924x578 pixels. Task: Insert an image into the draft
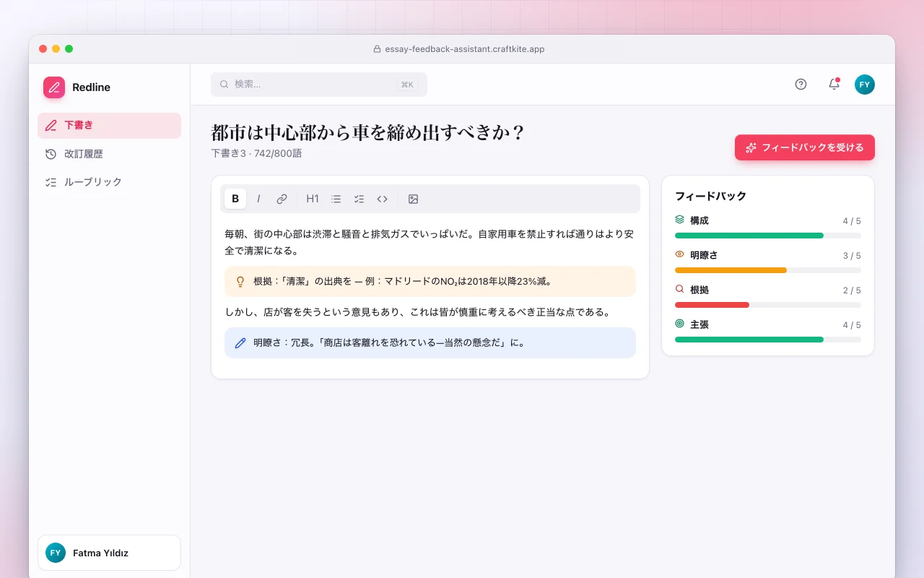pos(413,199)
